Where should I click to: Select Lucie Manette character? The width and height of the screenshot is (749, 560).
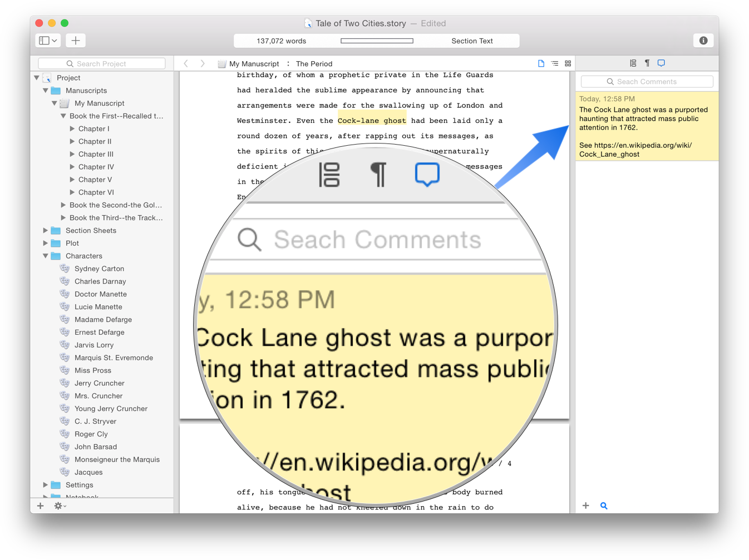point(98,307)
